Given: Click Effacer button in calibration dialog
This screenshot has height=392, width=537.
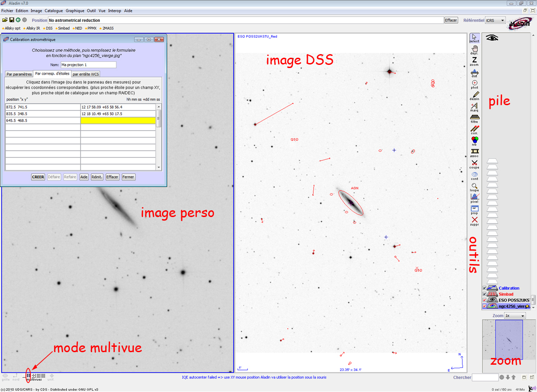Looking at the screenshot, I should (x=112, y=177).
